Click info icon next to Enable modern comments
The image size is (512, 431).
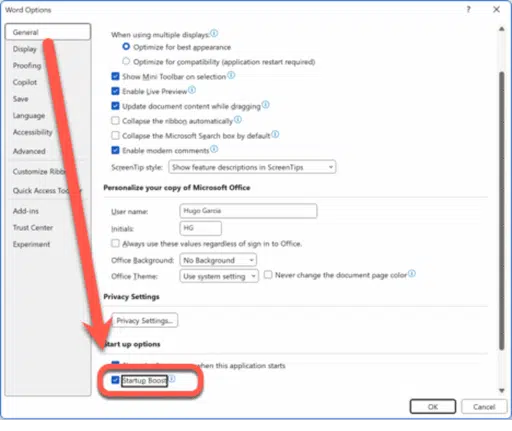click(214, 149)
